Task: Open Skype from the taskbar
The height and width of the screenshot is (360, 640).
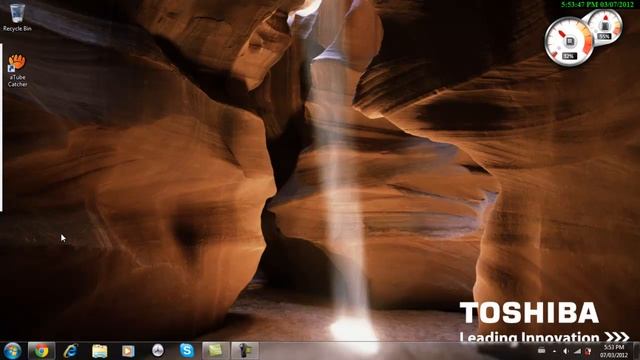Action: [x=187, y=351]
